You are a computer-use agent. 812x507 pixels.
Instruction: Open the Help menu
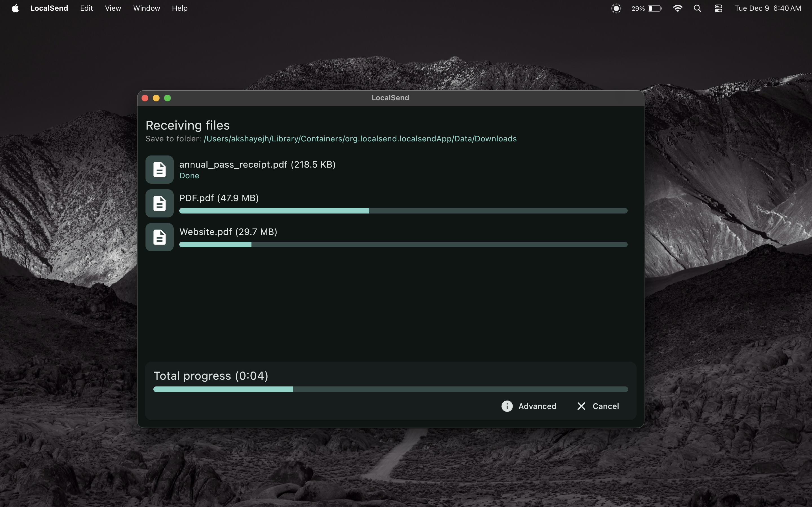point(180,8)
